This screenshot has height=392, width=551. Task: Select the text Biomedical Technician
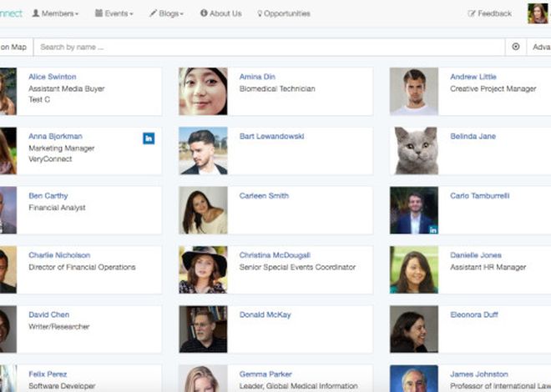(x=277, y=88)
